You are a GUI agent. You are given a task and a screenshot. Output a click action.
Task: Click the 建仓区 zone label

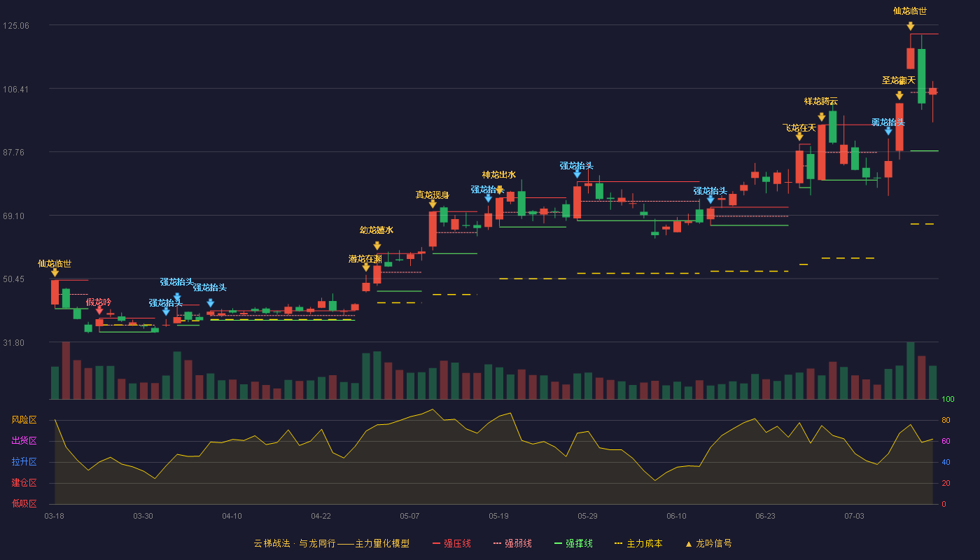coord(24,483)
